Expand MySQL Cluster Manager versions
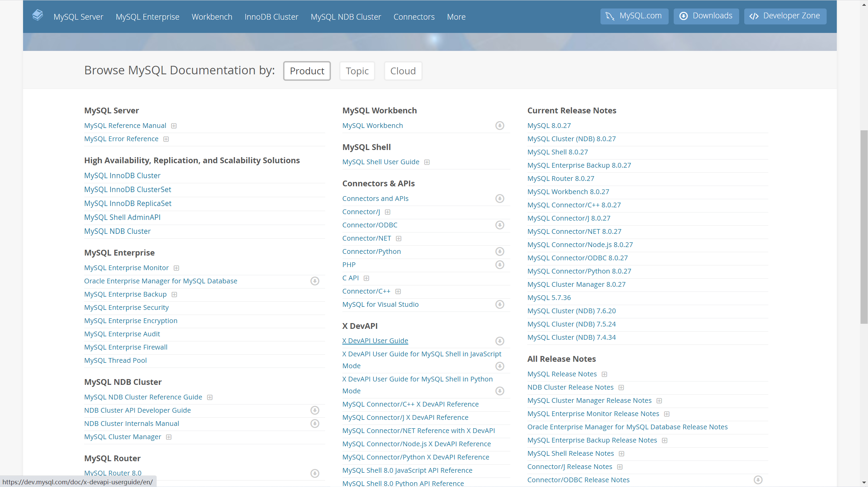The image size is (868, 487). coord(169,437)
